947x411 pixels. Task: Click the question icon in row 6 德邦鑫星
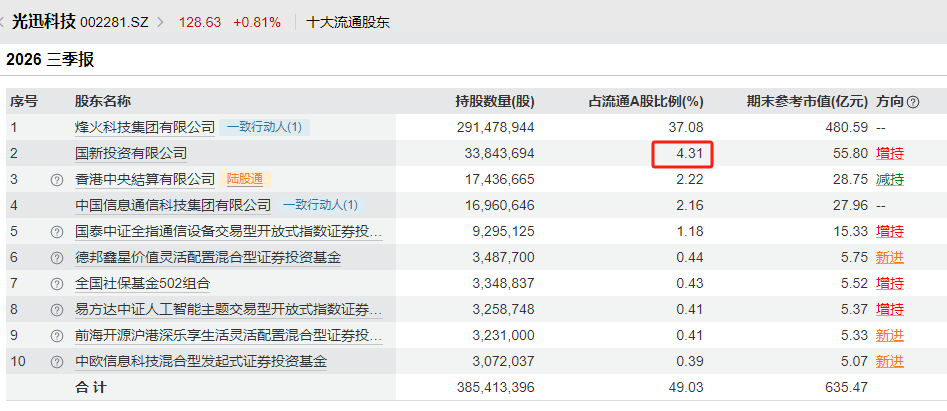(57, 258)
